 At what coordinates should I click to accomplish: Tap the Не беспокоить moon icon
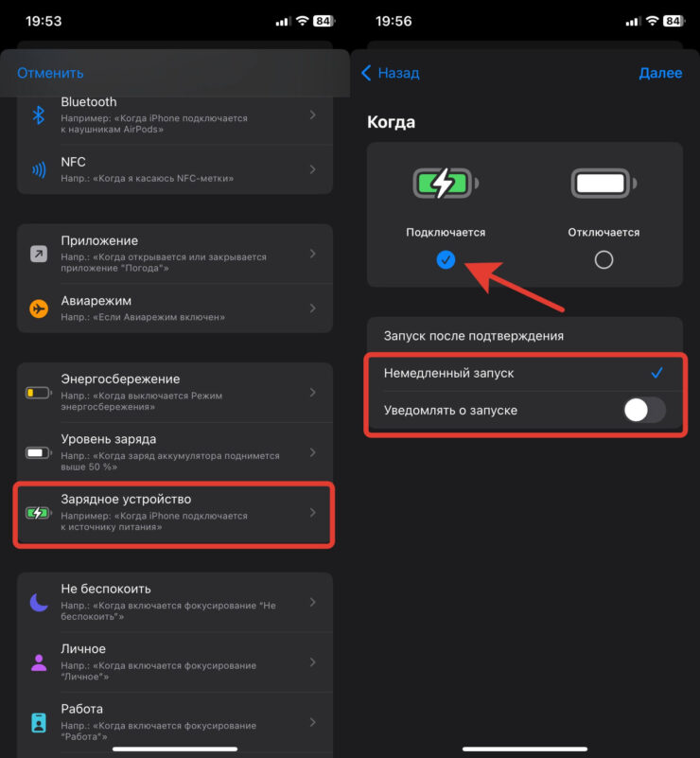39,602
